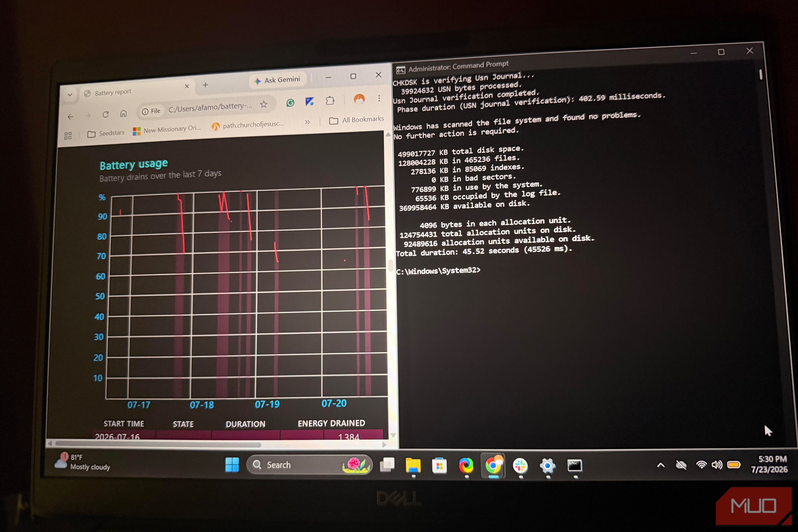Expand the tab search dropdown arrow
Viewport: 798px width, 532px height.
pyautogui.click(x=70, y=95)
